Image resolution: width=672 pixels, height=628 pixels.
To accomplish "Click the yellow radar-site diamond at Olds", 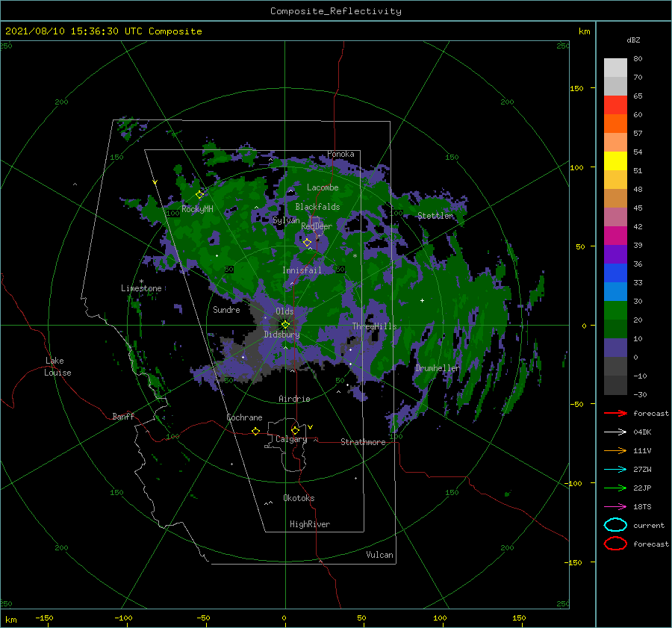I will pyautogui.click(x=285, y=325).
